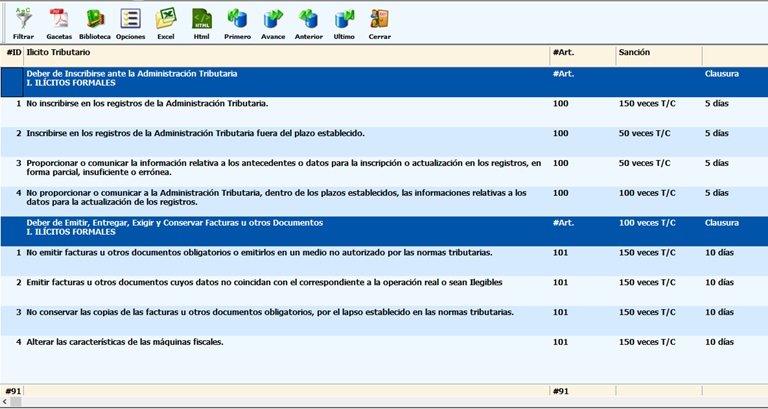Go to Primero record

237,18
